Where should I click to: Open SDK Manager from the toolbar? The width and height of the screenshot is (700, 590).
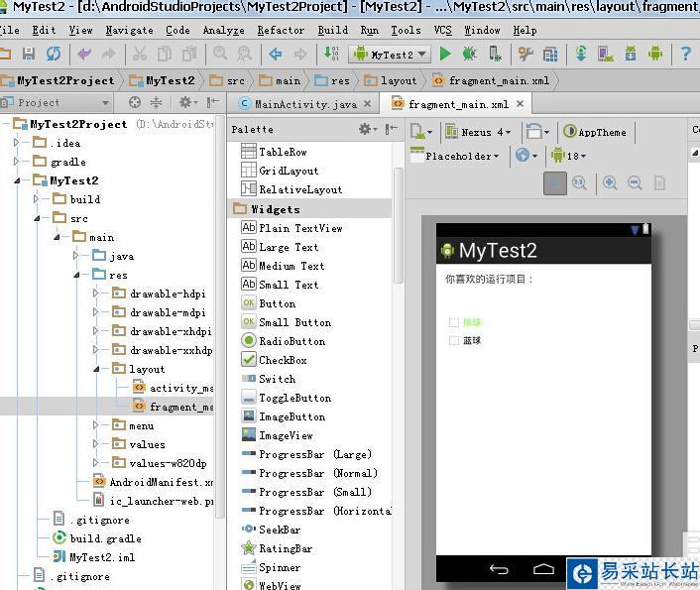(631, 55)
